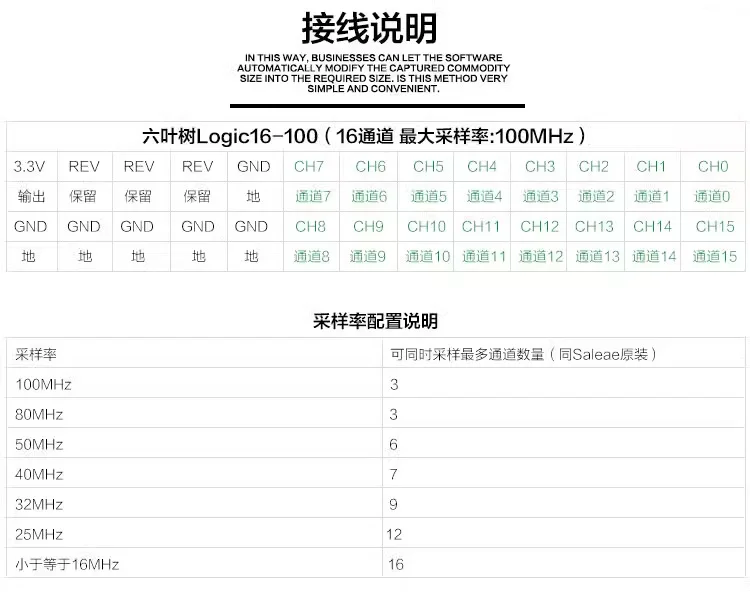Click channel count '9' for 32MHz
This screenshot has width=750, height=606.
pyautogui.click(x=393, y=505)
